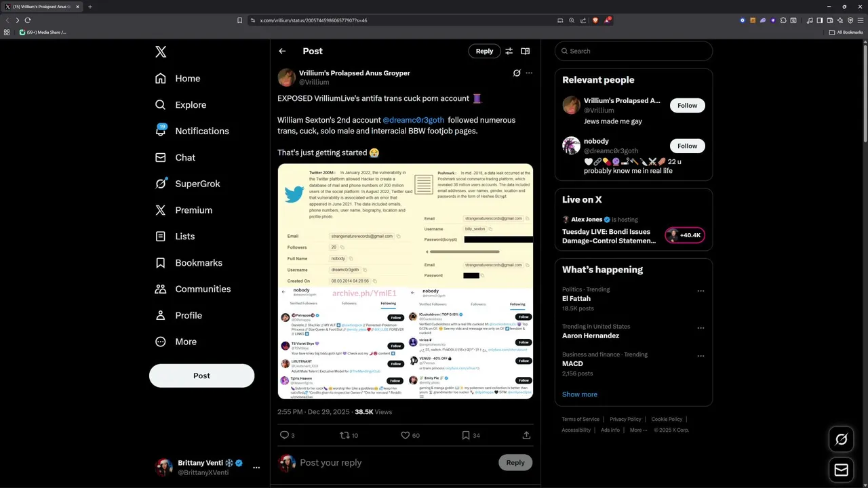Open Cookie Policy link
The image size is (868, 488).
(667, 420)
